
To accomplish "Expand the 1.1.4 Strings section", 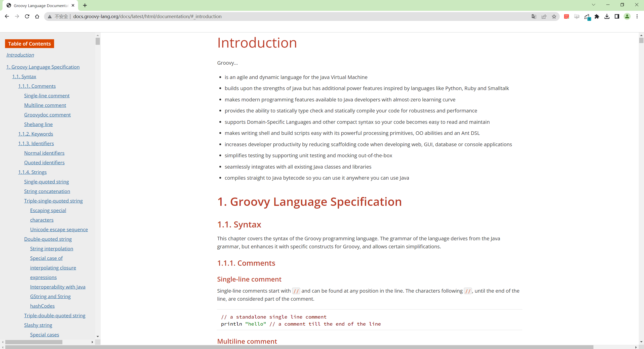I will click(32, 172).
